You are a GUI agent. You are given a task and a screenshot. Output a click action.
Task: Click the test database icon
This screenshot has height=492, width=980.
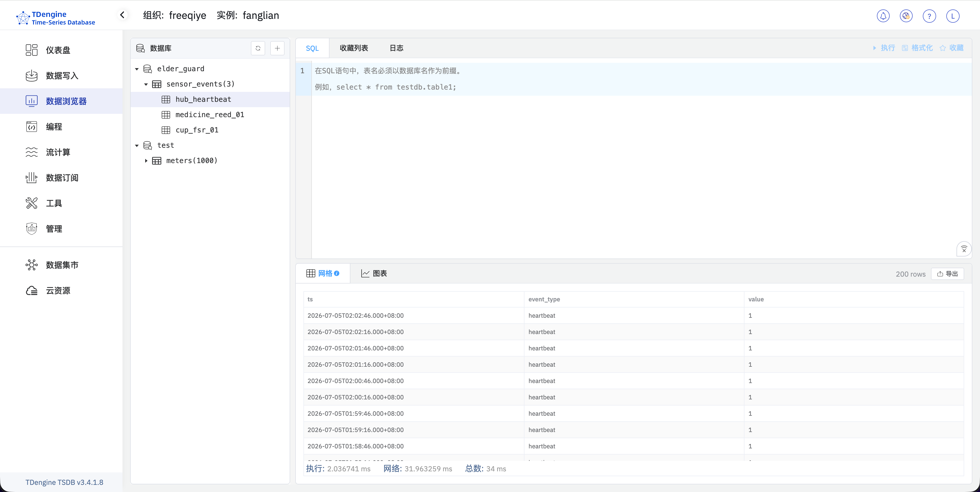point(148,145)
